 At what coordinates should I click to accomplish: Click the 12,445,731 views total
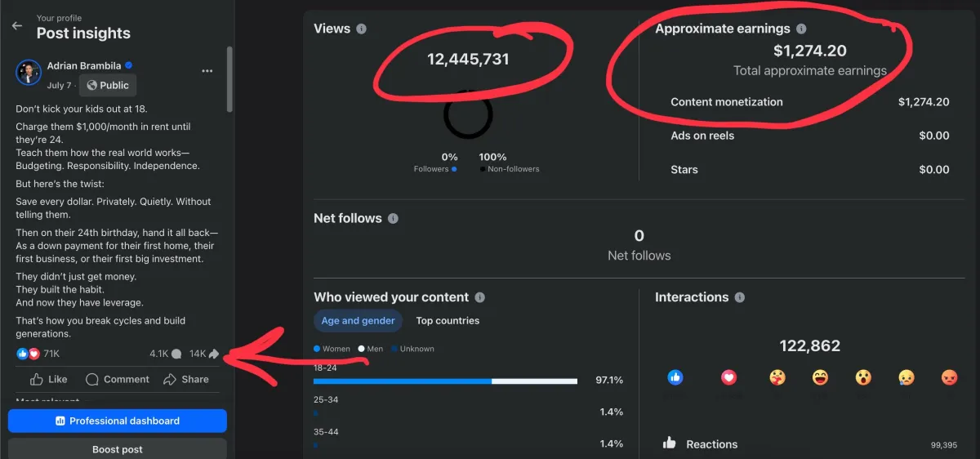tap(468, 59)
